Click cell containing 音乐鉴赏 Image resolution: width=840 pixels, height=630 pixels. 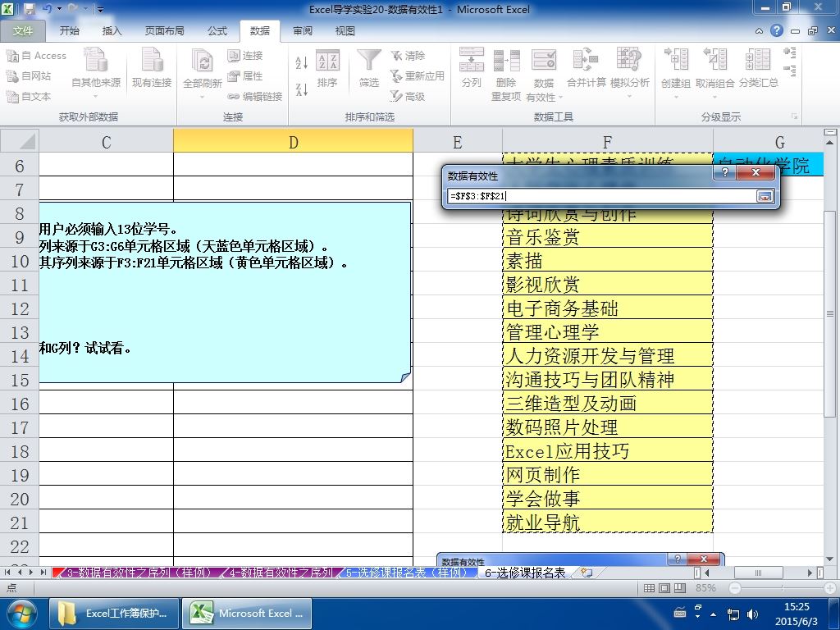click(x=608, y=237)
